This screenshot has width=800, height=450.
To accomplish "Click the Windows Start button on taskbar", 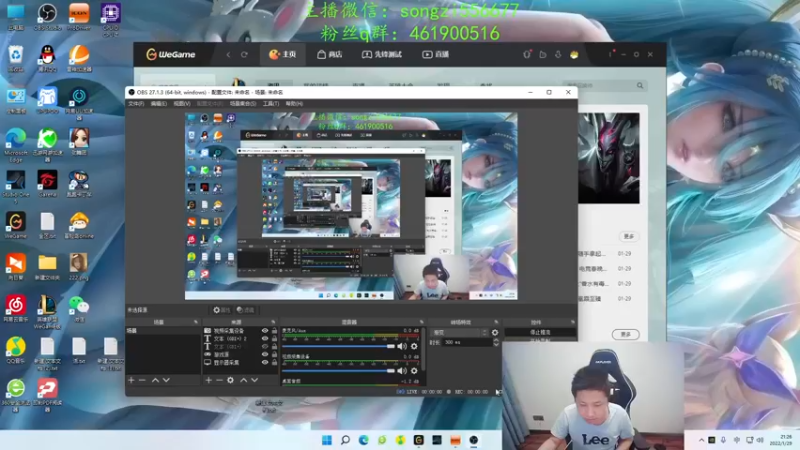I will 327,440.
